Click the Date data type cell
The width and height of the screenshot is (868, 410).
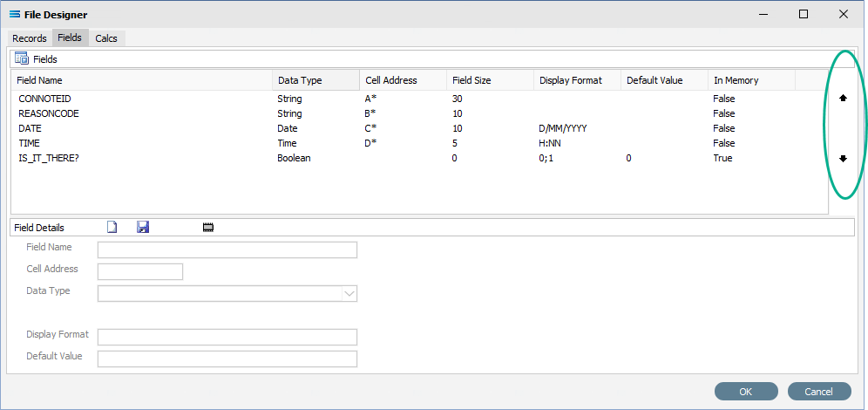coord(288,128)
